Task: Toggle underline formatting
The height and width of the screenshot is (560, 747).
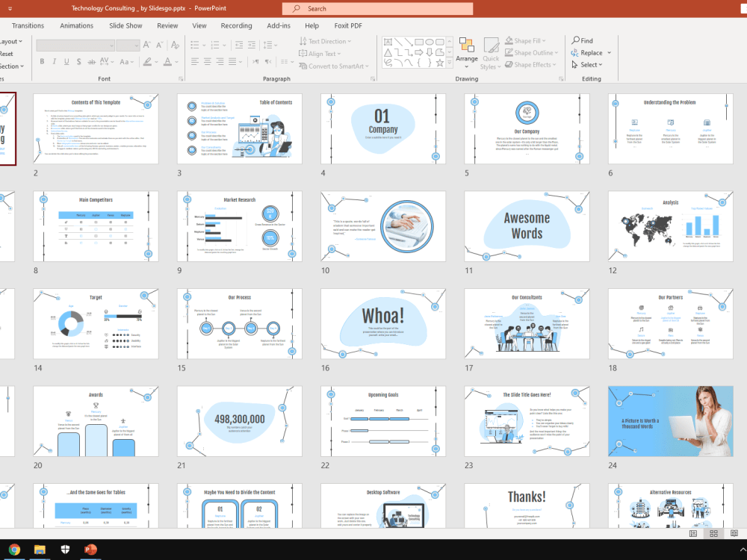Action: (x=66, y=60)
